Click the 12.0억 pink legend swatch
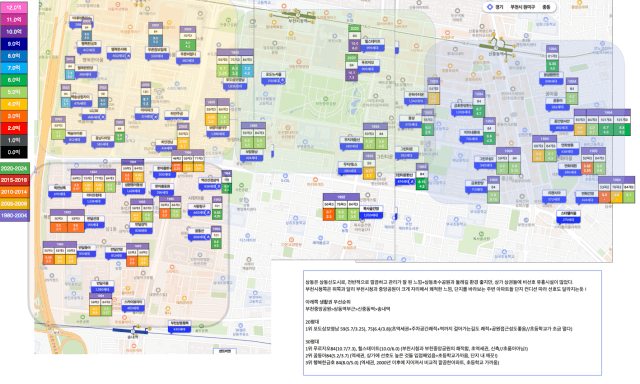640x384 pixels. [14, 8]
